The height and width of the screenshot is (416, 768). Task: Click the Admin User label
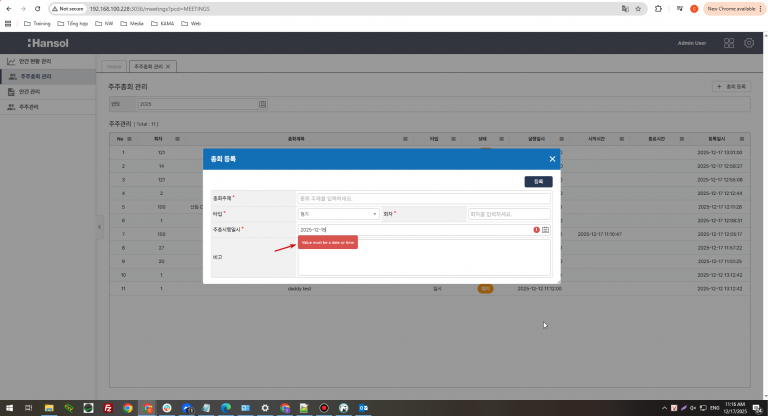pyautogui.click(x=692, y=43)
